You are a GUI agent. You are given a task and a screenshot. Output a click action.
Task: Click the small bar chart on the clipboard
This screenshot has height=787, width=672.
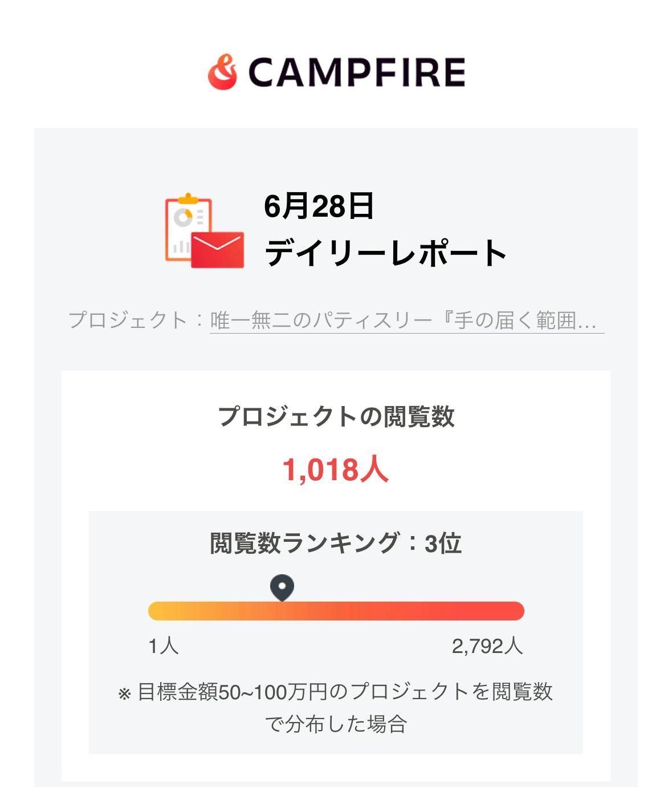(181, 247)
